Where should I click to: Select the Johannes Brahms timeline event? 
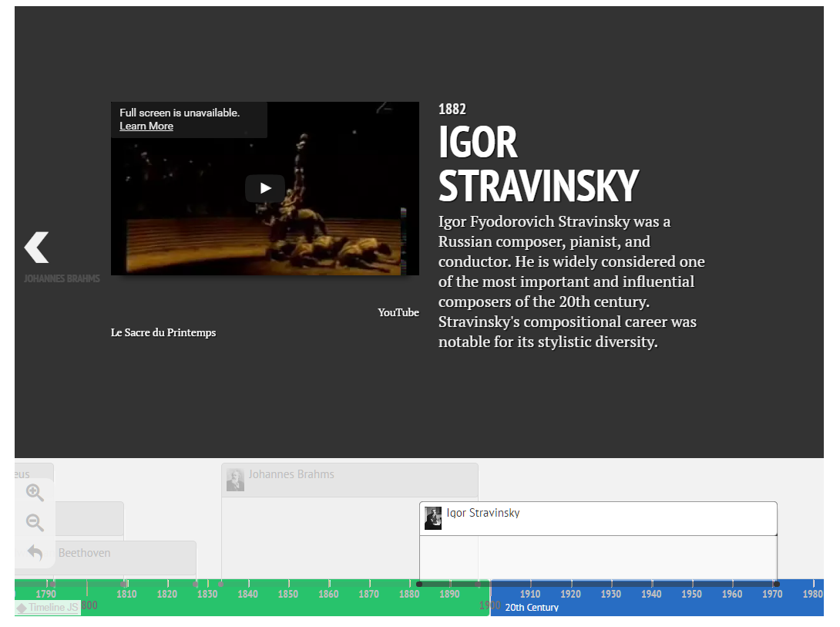(x=349, y=479)
